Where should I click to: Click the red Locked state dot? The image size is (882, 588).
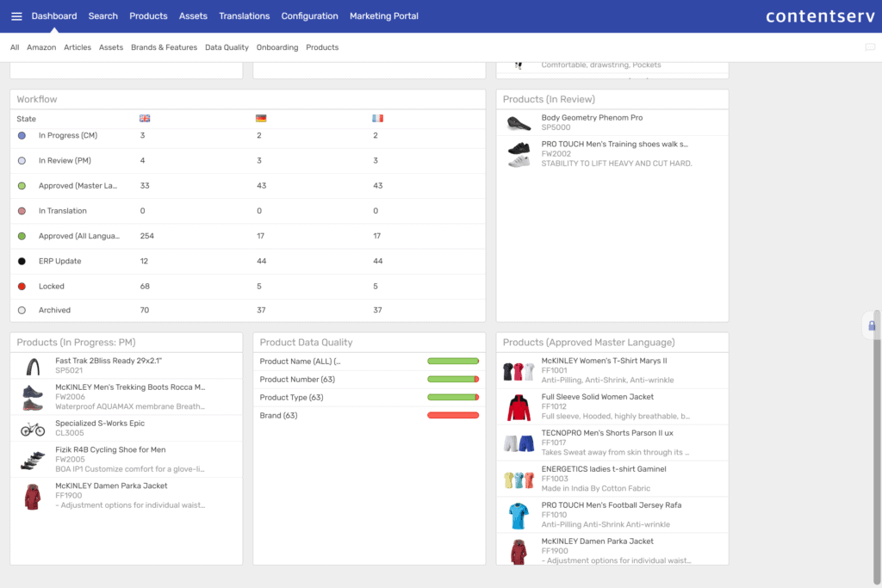click(22, 287)
